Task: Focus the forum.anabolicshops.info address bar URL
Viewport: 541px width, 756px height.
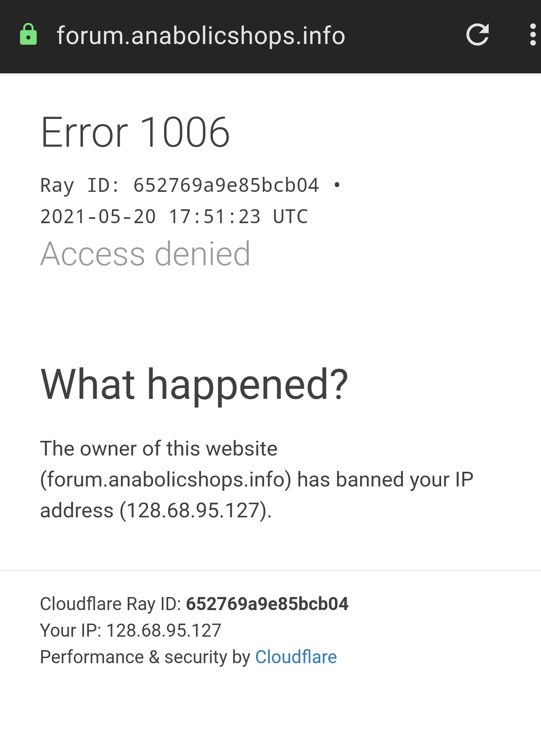Action: click(x=201, y=36)
